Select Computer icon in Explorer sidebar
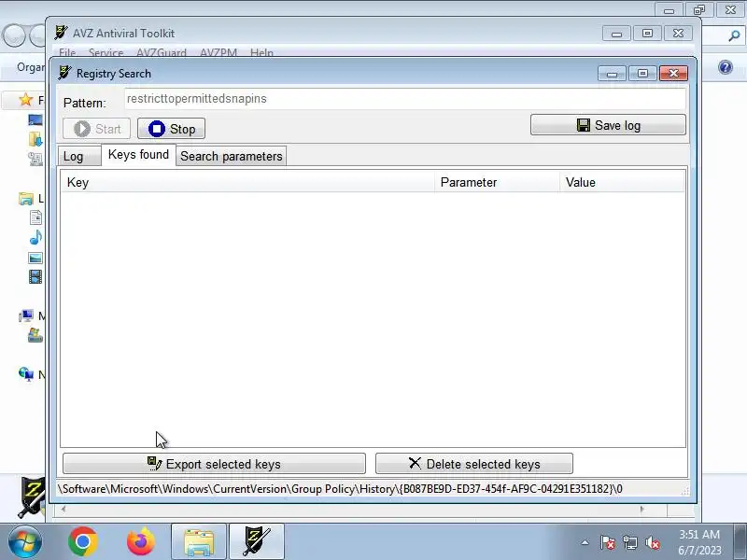This screenshot has width=747, height=560. click(26, 315)
